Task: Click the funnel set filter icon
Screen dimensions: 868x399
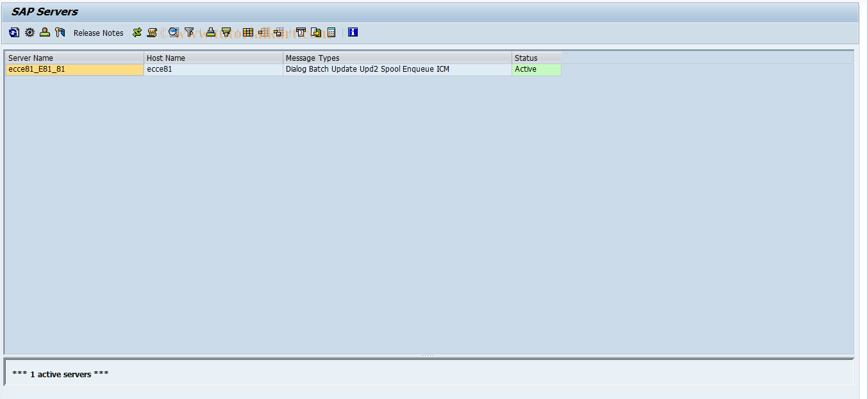Action: (189, 32)
